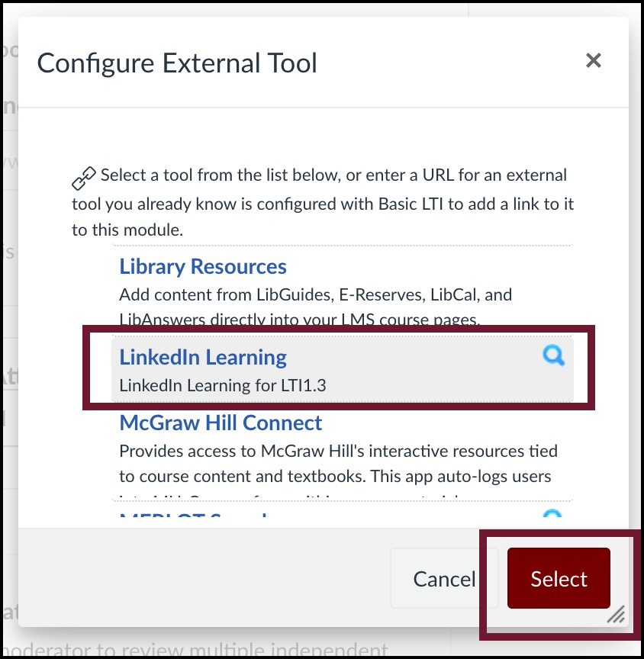Click the 'Add content from LibGuides' description text

pos(315,307)
